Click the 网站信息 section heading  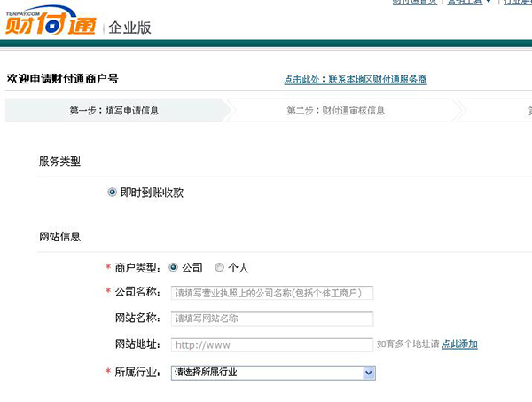click(59, 236)
